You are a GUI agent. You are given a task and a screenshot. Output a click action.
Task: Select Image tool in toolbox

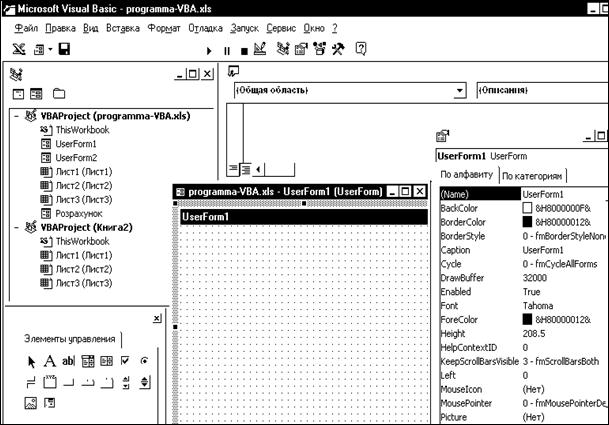tap(31, 403)
